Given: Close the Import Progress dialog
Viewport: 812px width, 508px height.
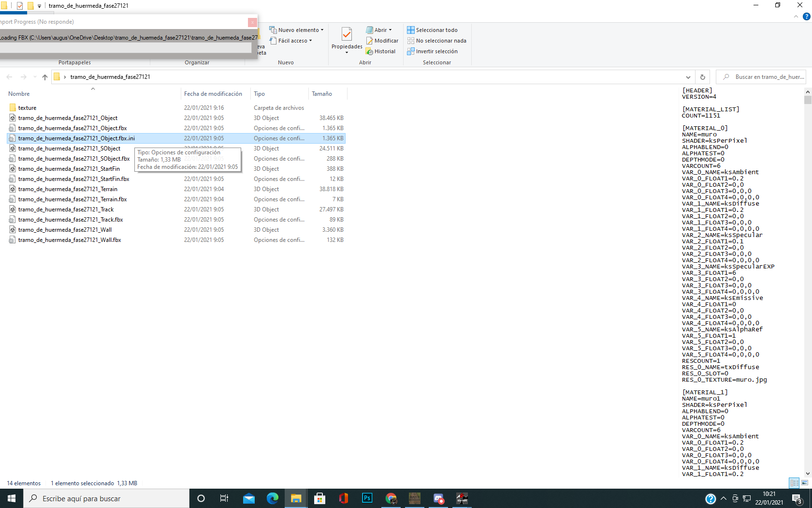Looking at the screenshot, I should click(x=252, y=22).
